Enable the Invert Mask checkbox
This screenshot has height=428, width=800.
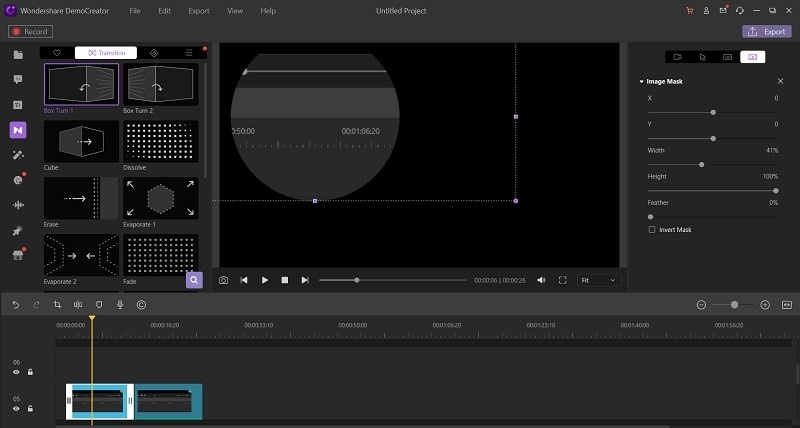click(x=652, y=230)
